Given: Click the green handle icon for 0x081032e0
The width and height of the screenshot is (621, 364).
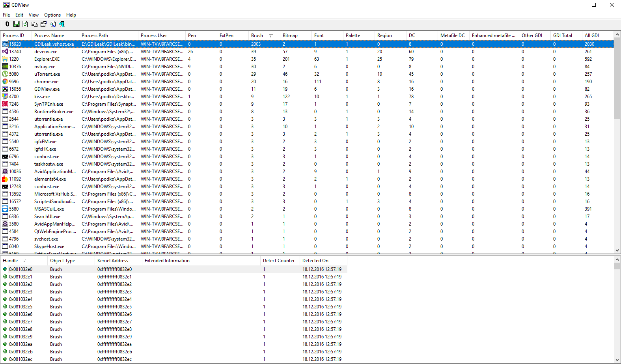Looking at the screenshot, I should pos(5,269).
